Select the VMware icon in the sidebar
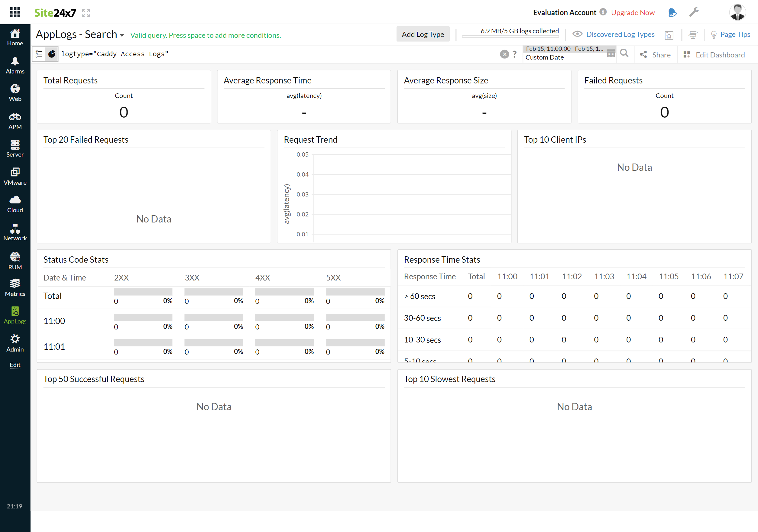 (15, 174)
